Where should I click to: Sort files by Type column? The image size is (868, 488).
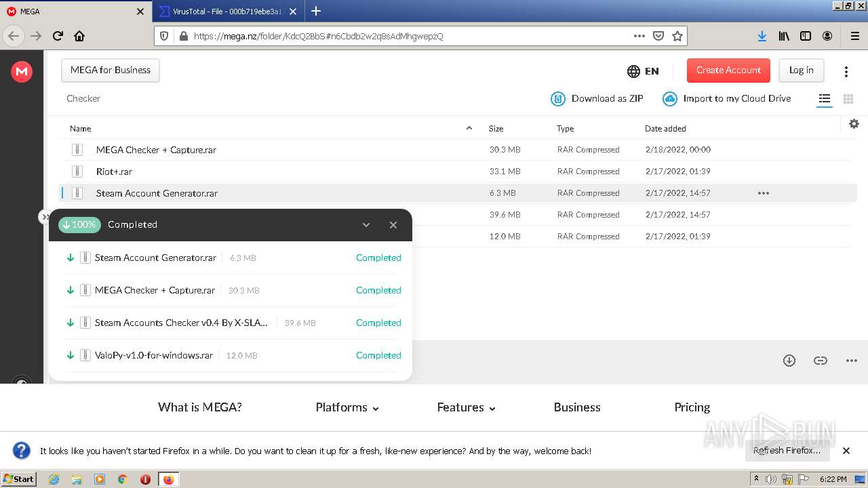pyautogui.click(x=566, y=129)
